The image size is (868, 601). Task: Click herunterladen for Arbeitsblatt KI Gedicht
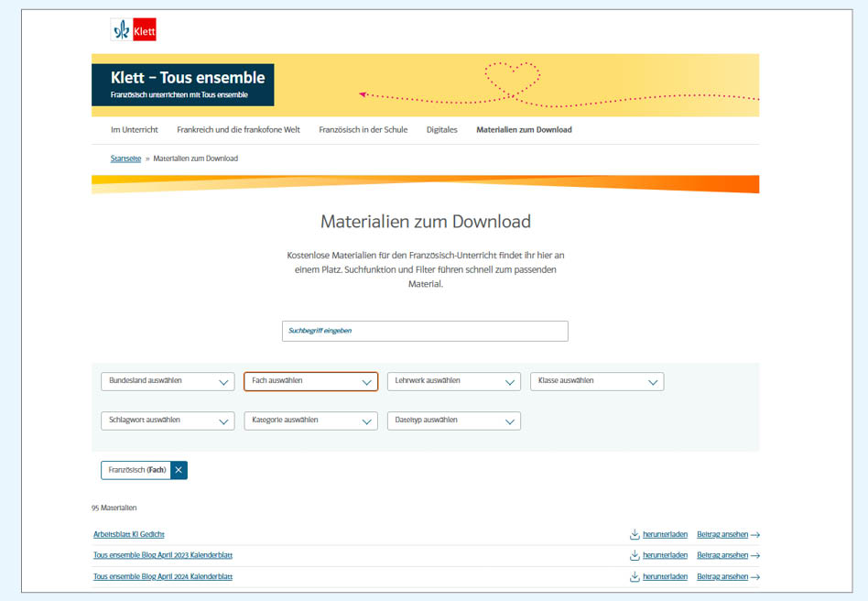click(665, 534)
